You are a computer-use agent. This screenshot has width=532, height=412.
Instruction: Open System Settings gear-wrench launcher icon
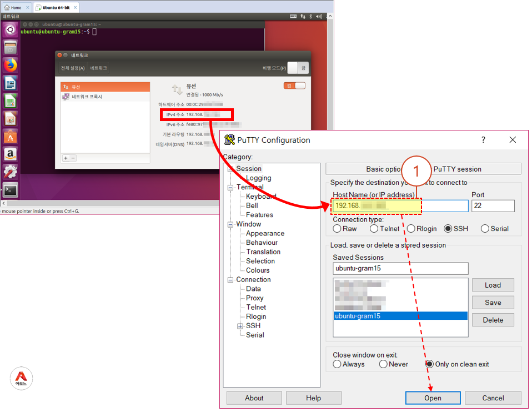10,172
